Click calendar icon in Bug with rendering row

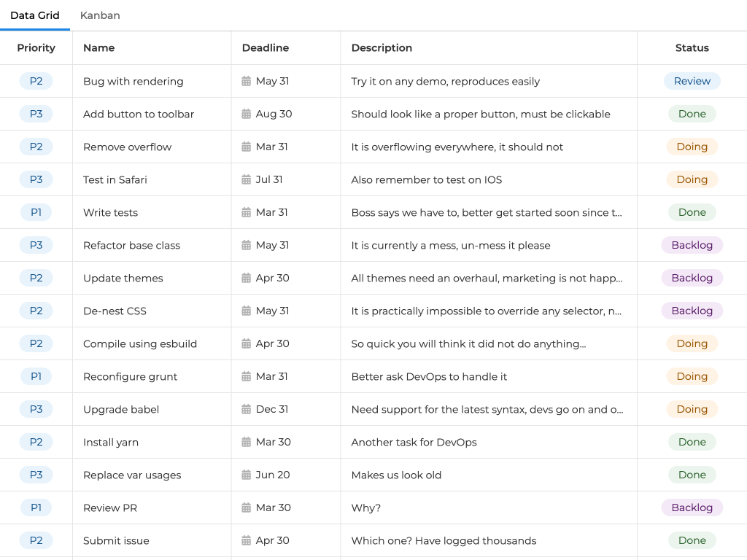(x=247, y=81)
